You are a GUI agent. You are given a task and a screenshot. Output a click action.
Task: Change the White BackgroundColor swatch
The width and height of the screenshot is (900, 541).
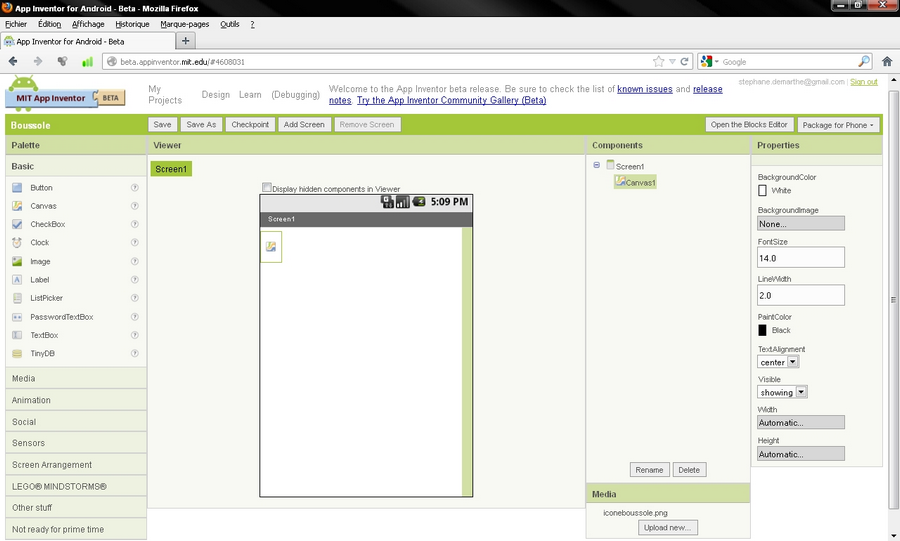pyautogui.click(x=762, y=190)
